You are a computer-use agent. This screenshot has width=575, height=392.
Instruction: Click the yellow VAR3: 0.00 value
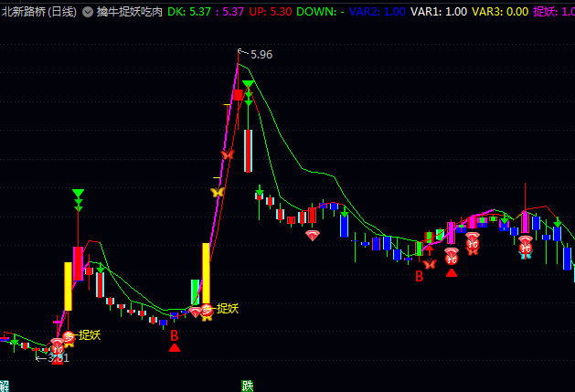(500, 12)
